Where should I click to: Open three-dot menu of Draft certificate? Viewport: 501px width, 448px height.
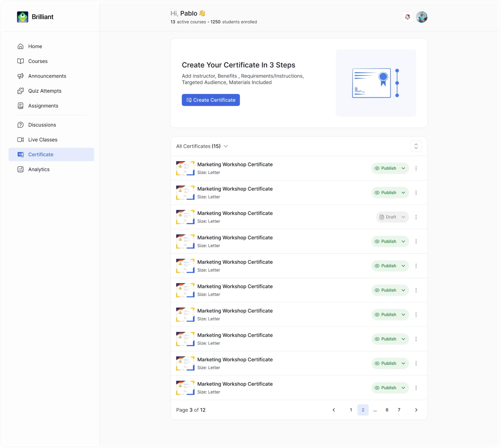point(416,217)
